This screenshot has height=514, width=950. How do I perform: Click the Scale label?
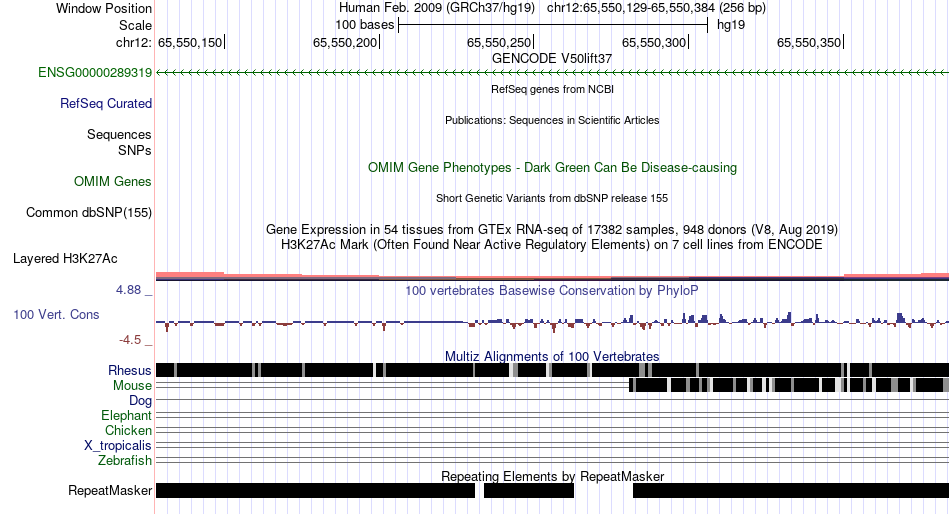tap(135, 25)
